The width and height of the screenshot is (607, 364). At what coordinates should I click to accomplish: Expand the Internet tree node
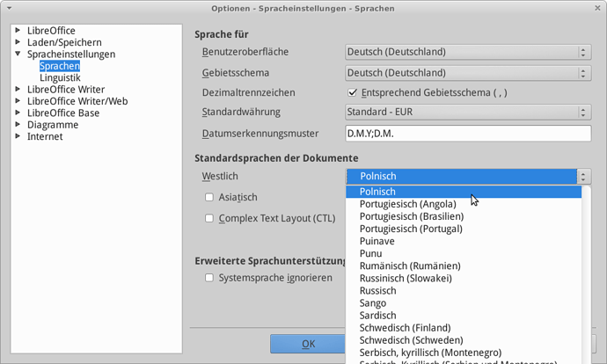(18, 135)
